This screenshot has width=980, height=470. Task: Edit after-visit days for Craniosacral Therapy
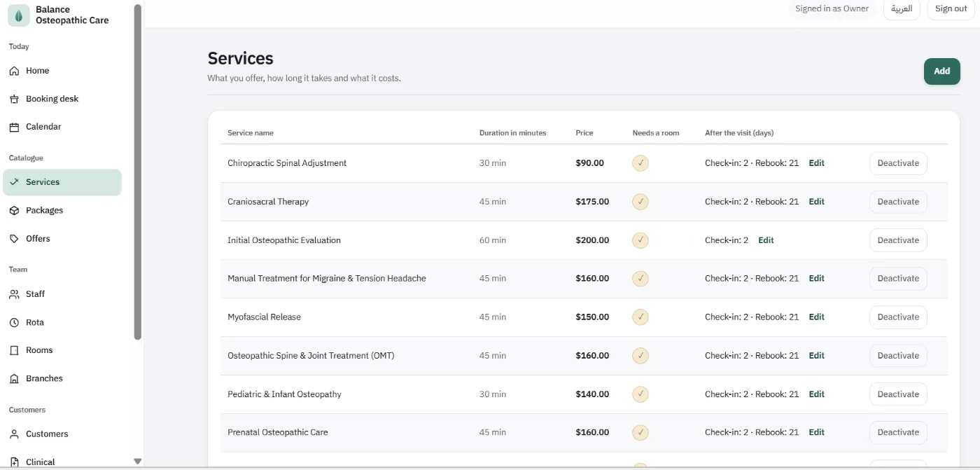click(816, 202)
